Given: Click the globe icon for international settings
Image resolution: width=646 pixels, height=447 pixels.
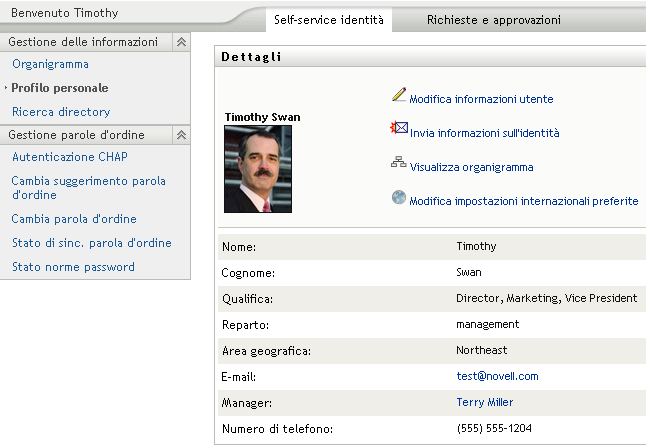Looking at the screenshot, I should coord(399,198).
